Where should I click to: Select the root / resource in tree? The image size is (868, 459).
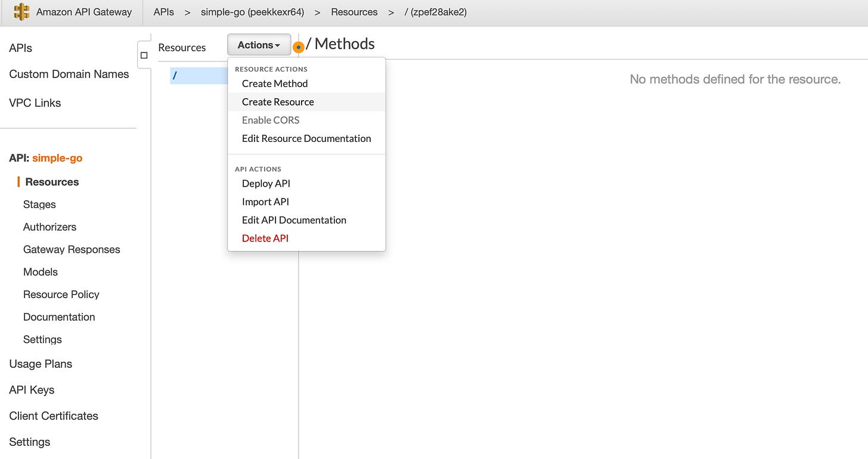click(199, 76)
